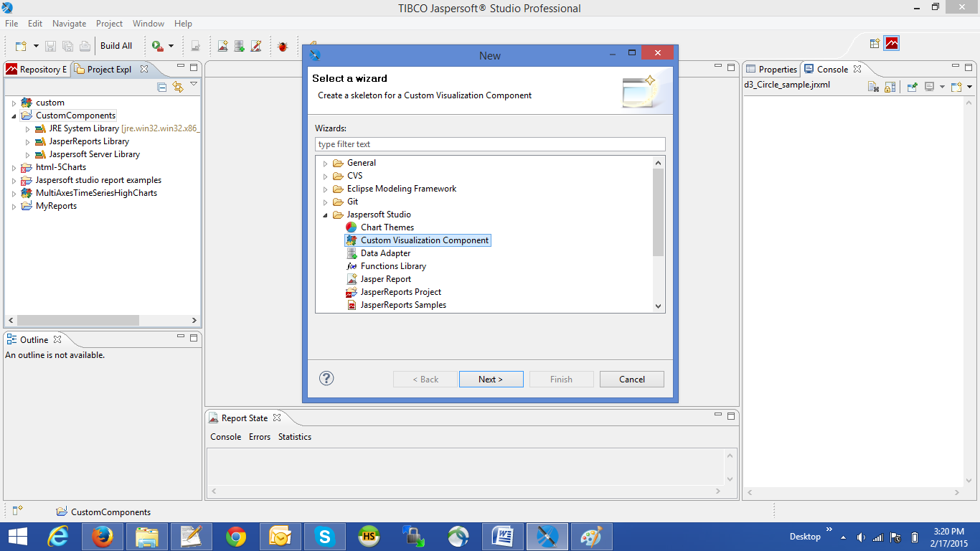Click the new Jasper Report toolbar icon

click(223, 46)
